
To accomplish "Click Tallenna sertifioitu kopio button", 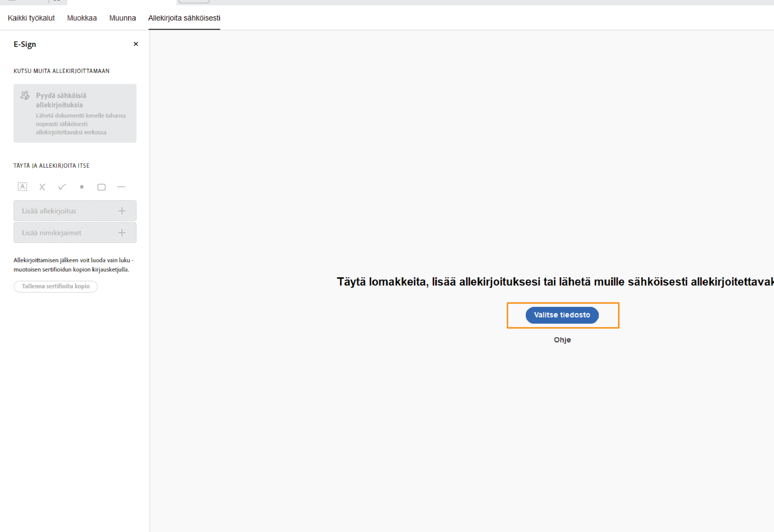I will point(56,286).
